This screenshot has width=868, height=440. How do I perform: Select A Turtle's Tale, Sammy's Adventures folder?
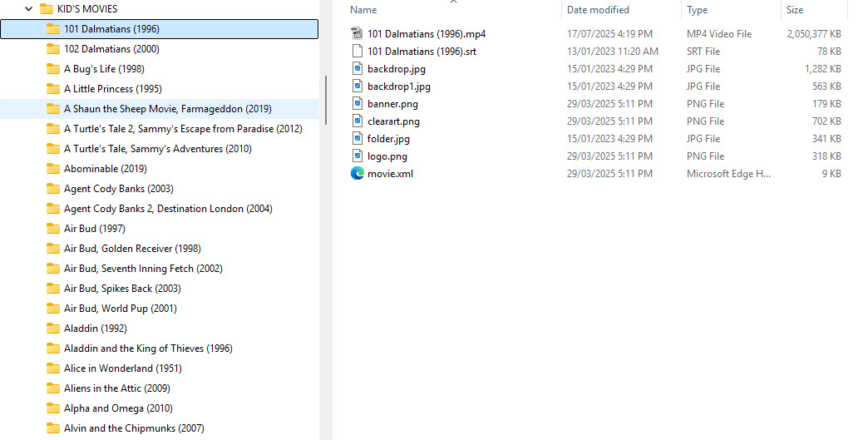160,148
